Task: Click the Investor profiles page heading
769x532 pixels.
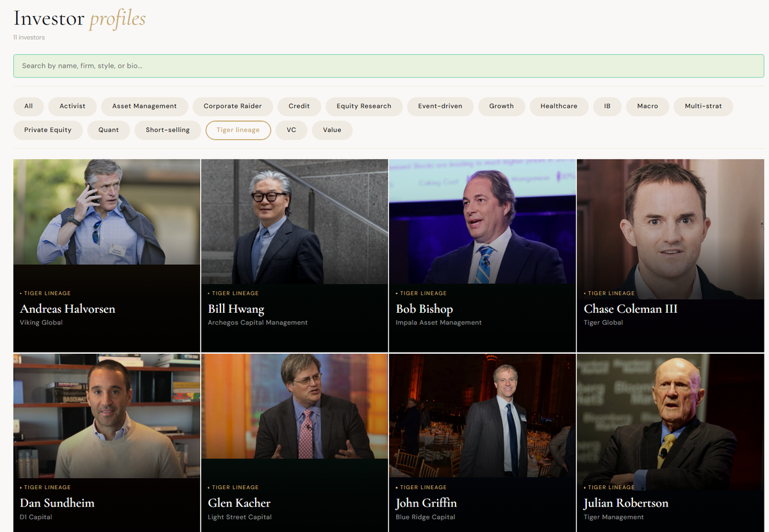Action: click(x=79, y=18)
